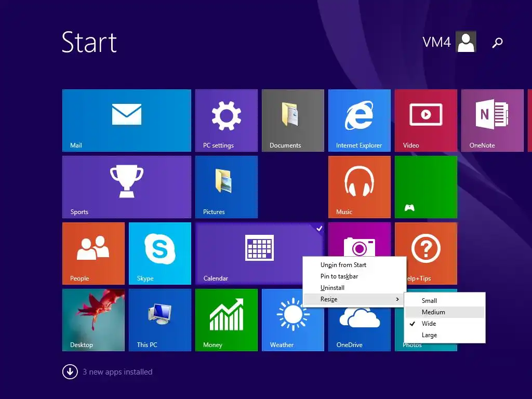Show all apps with down arrow button
This screenshot has height=399, width=532.
[x=70, y=371]
